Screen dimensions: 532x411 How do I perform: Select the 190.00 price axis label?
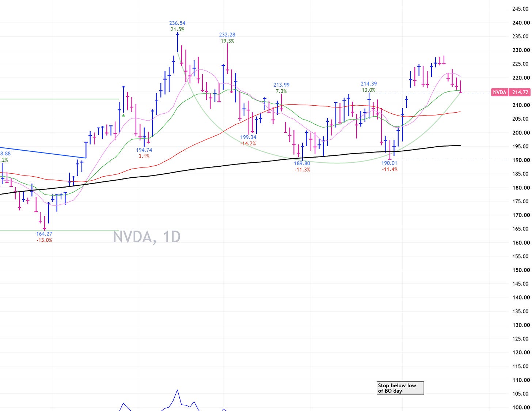pos(521,160)
